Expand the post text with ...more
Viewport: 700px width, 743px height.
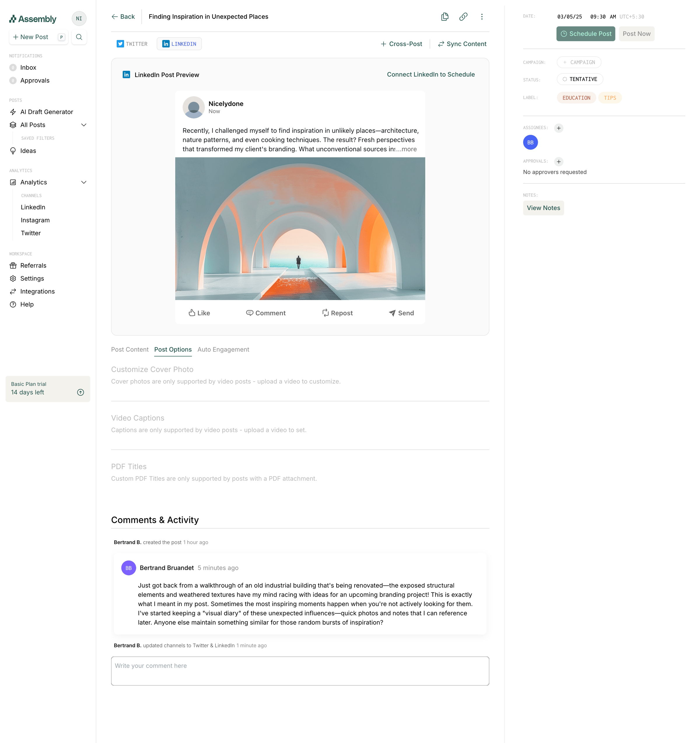point(407,149)
